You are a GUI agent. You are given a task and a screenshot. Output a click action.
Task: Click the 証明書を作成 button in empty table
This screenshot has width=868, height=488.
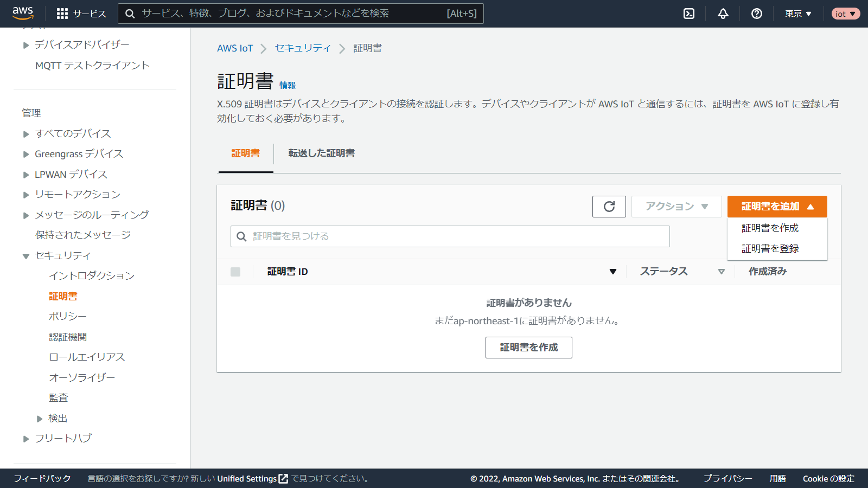(x=528, y=348)
